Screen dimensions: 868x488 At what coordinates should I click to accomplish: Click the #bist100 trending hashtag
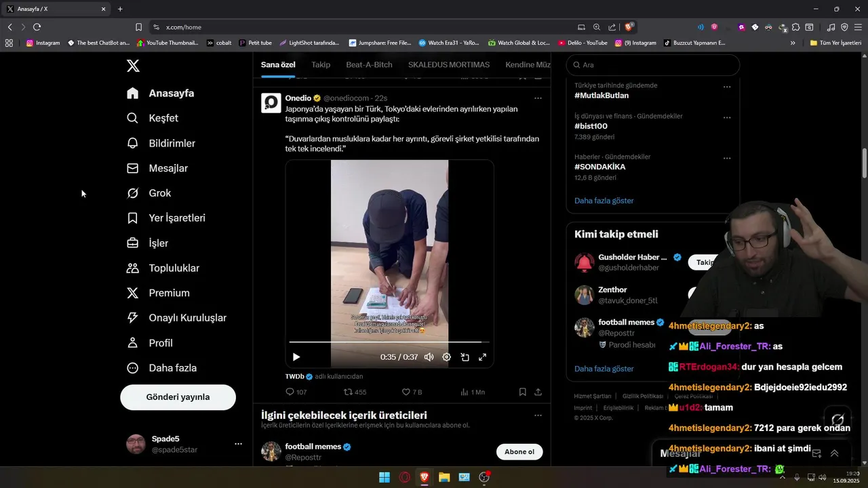tap(591, 126)
